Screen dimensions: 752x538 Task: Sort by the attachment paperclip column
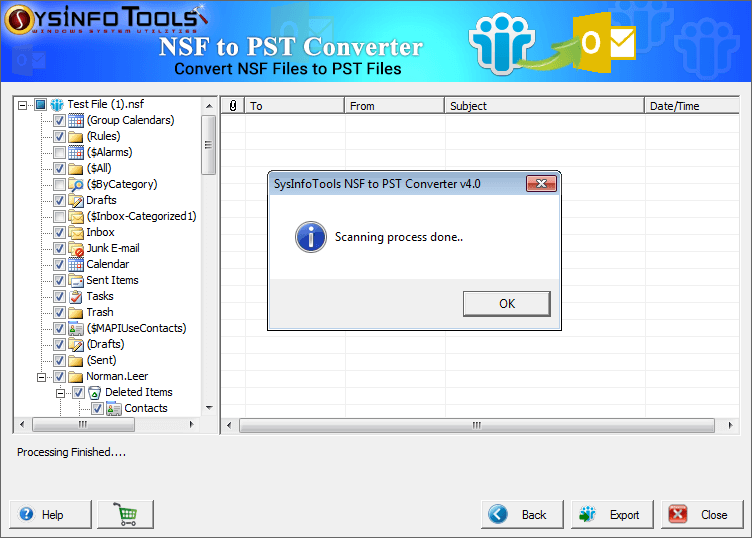[x=233, y=105]
